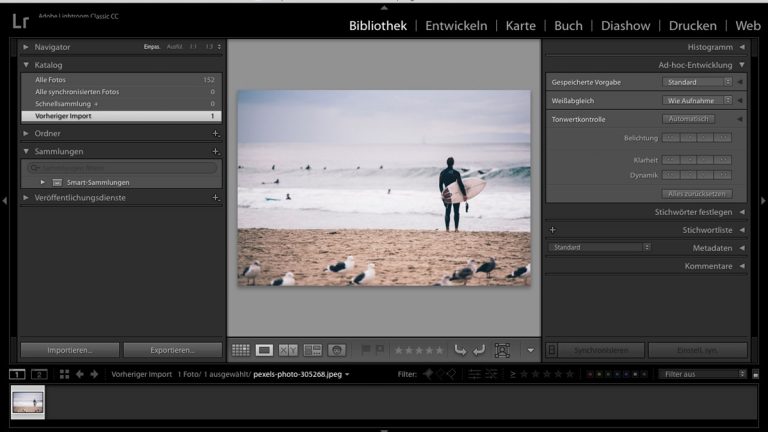Switch to Survey view icon

pos(312,350)
